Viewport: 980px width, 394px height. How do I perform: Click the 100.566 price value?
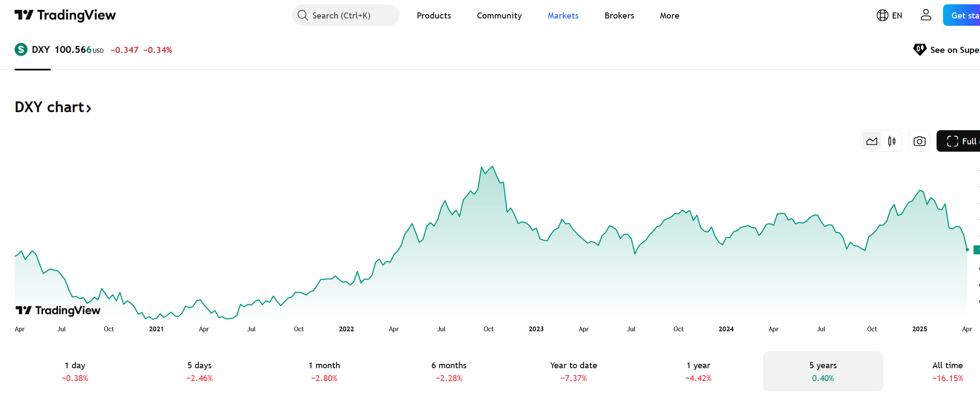73,50
